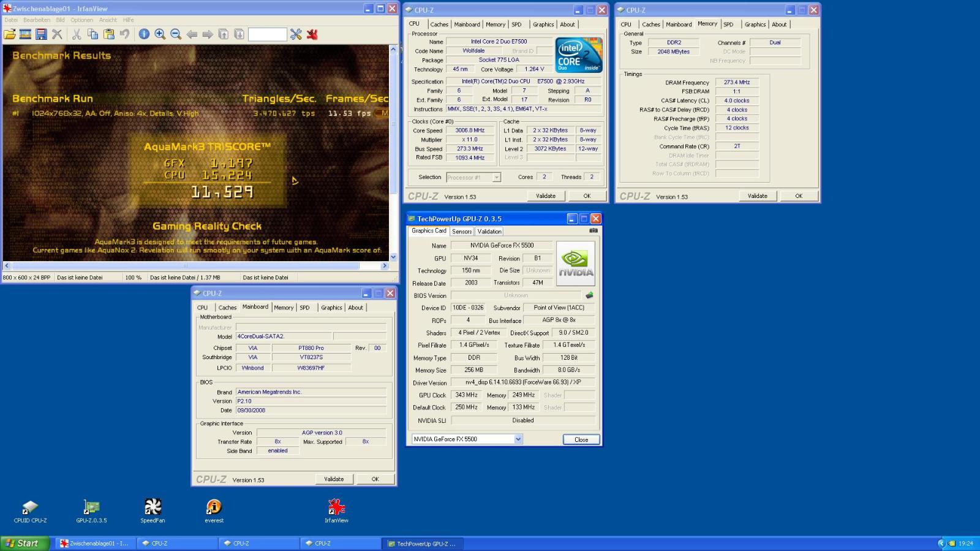This screenshot has height=551, width=980.
Task: Open About tab in CPU-Z processor window
Action: pyautogui.click(x=567, y=25)
